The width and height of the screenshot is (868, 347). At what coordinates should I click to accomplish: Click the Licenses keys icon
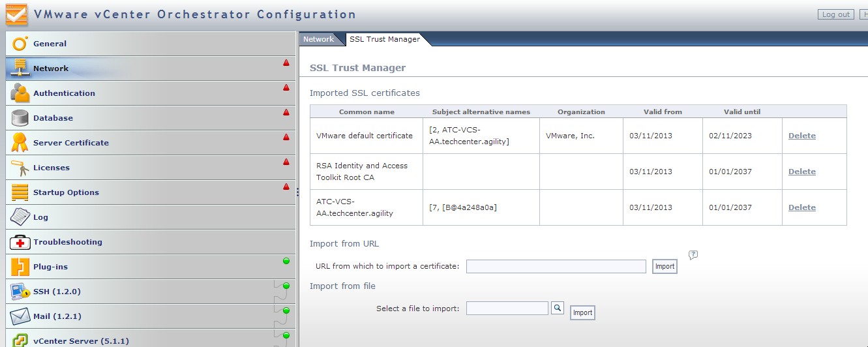(x=20, y=168)
